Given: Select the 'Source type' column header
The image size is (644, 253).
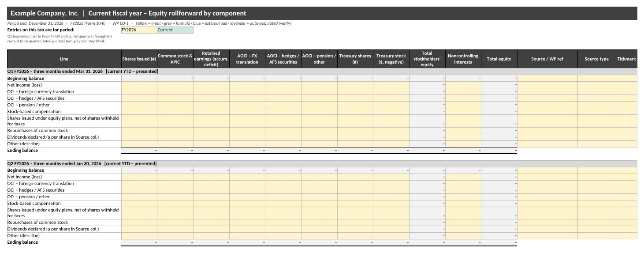Looking at the screenshot, I should point(597,59).
